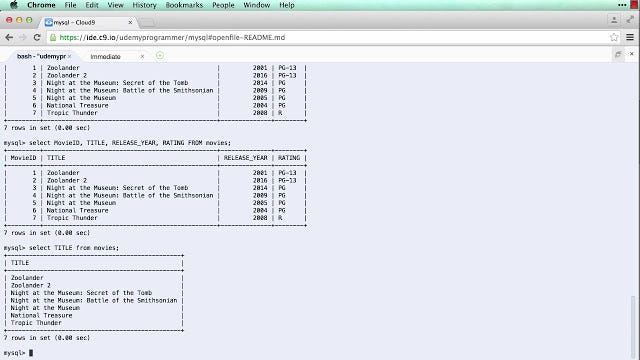Click the RELEASE_YEAR column header

click(x=245, y=158)
